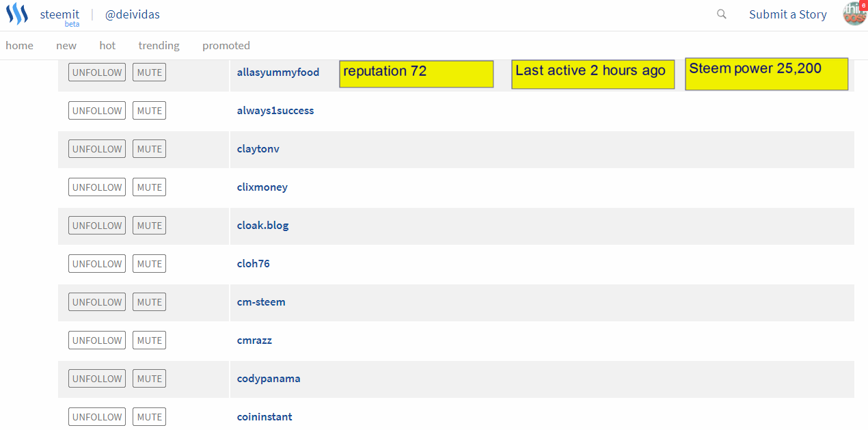
Task: Mute codypanama
Action: coord(149,379)
